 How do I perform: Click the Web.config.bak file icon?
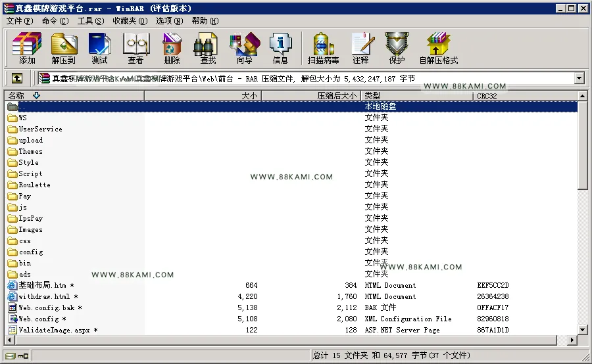(12, 307)
